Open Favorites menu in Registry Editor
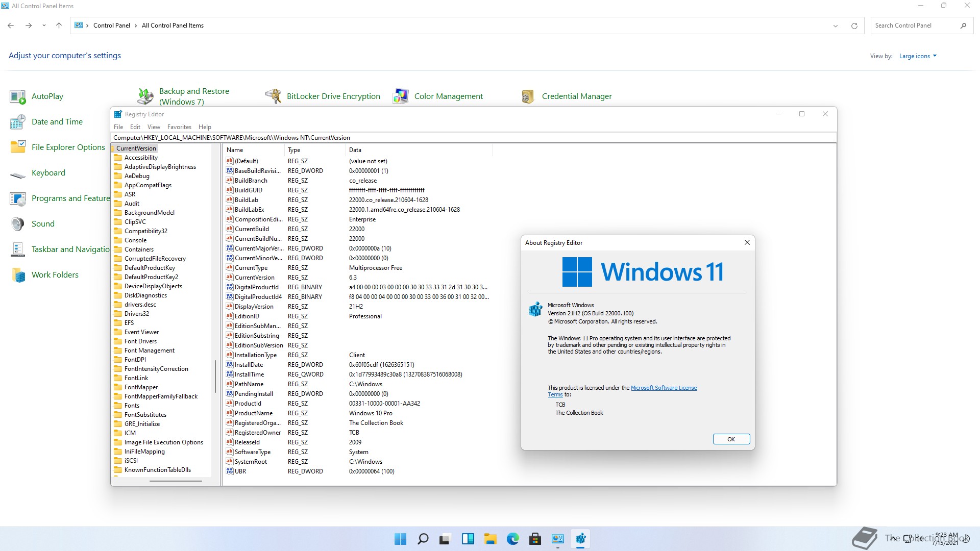Image resolution: width=980 pixels, height=551 pixels. [179, 127]
